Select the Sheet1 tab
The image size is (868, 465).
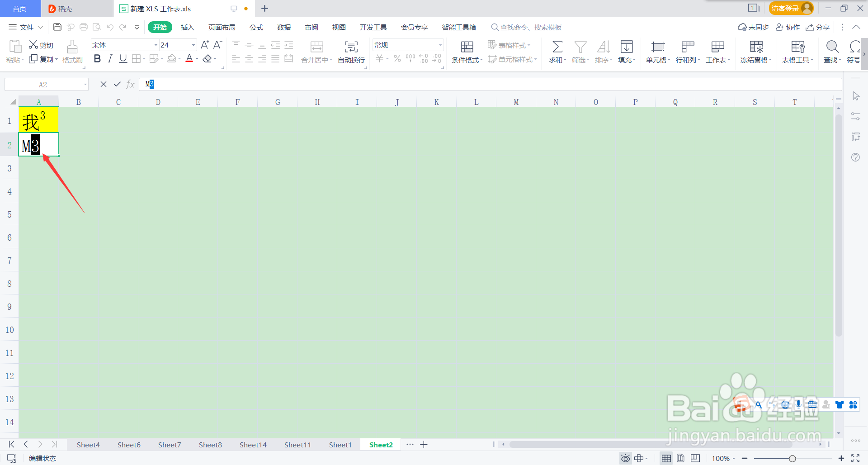pos(340,445)
